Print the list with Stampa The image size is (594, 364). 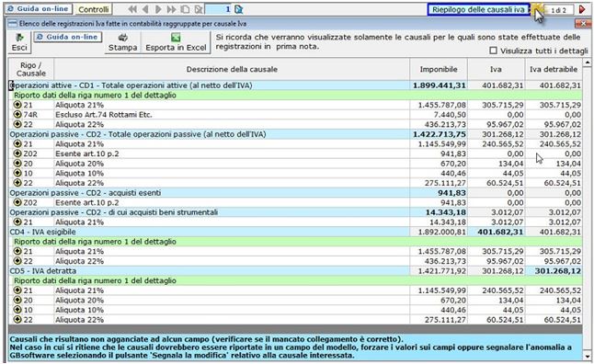[122, 42]
